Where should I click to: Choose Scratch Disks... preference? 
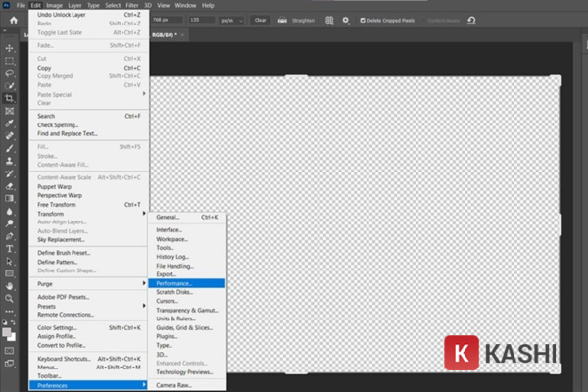point(187,292)
